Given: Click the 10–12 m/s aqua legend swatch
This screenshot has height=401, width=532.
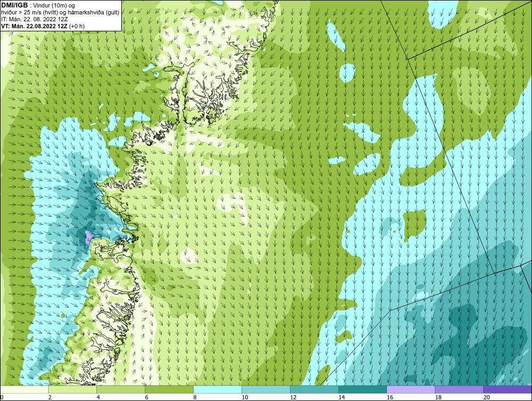Looking at the screenshot, I should click(266, 389).
